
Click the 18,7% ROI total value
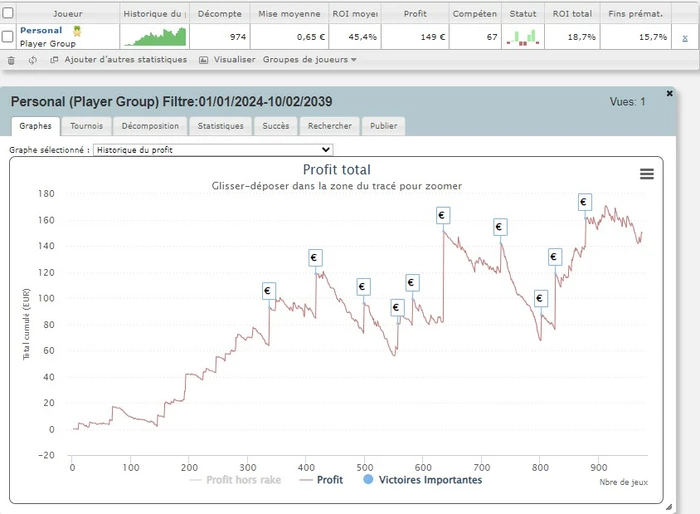point(581,37)
